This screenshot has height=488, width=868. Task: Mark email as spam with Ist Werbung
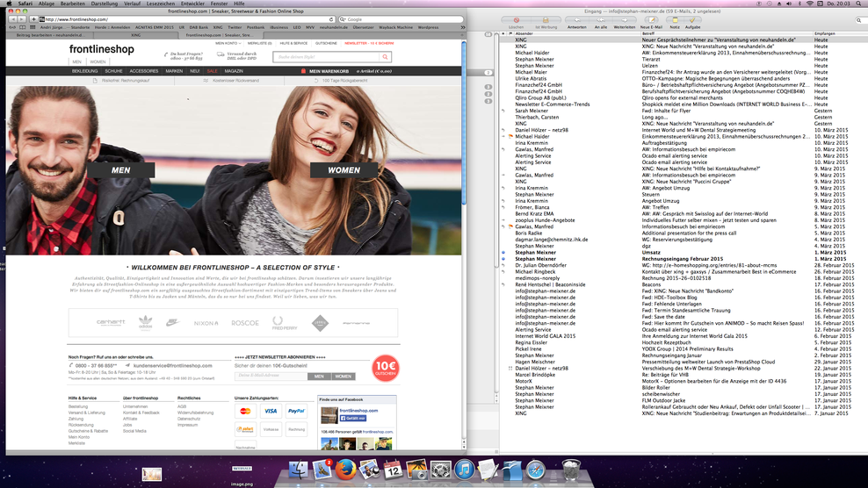tap(546, 20)
